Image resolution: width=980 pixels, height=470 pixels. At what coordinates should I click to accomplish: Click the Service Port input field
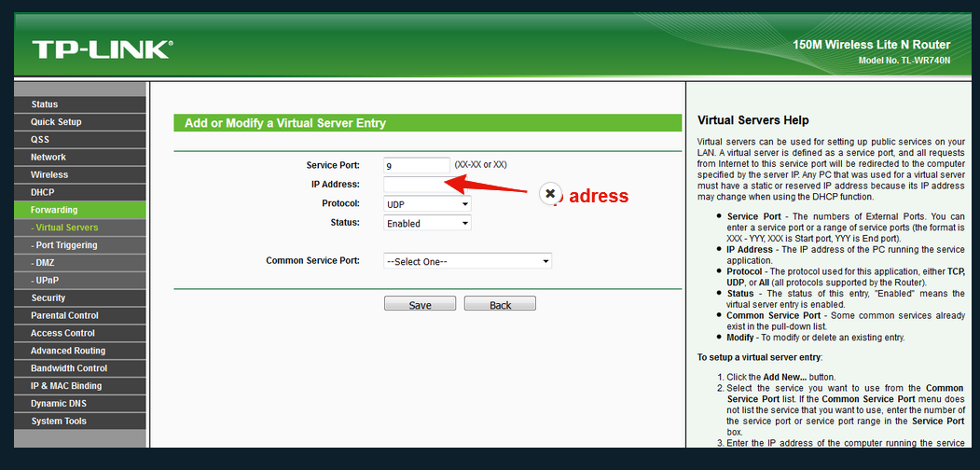[x=416, y=166]
